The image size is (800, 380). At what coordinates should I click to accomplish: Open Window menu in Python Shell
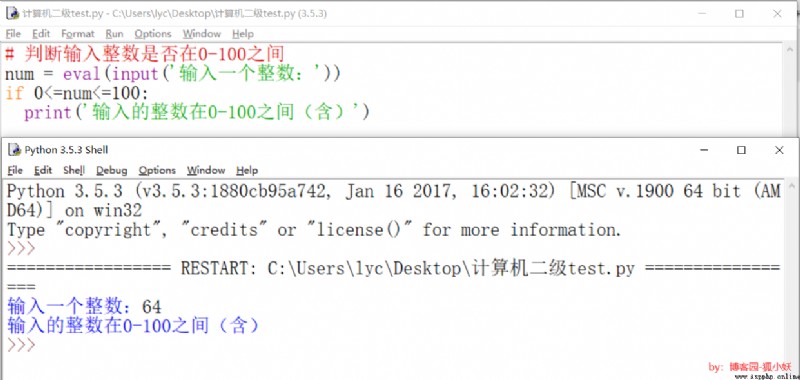(x=206, y=170)
